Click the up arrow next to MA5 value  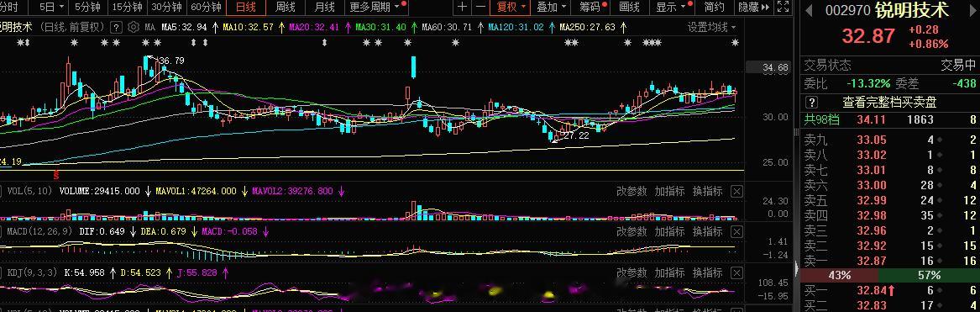tap(215, 28)
